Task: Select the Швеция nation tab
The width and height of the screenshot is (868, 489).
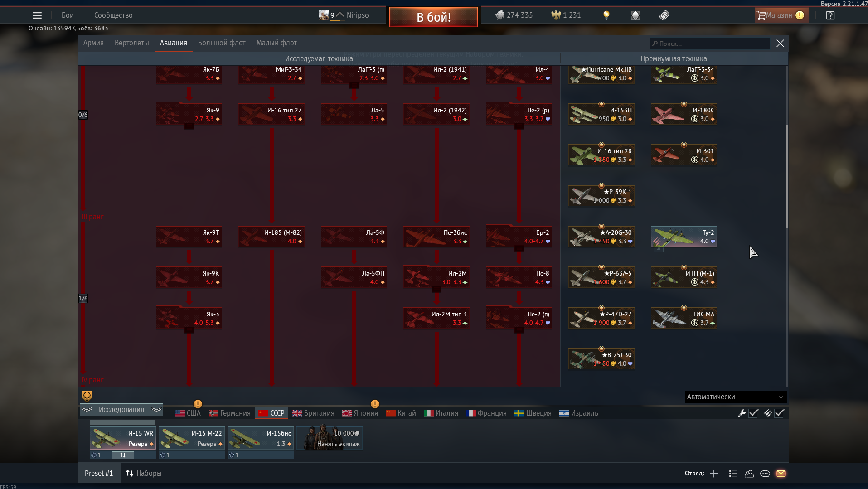Action: (533, 413)
